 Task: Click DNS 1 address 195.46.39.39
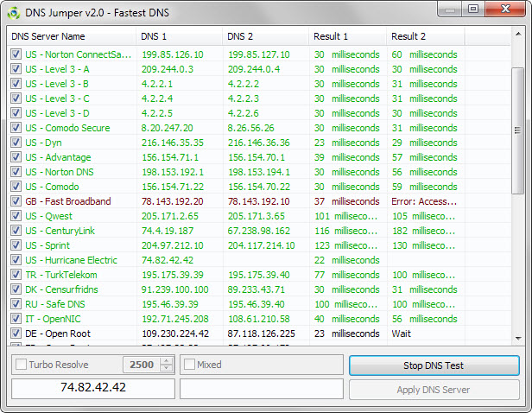(170, 304)
